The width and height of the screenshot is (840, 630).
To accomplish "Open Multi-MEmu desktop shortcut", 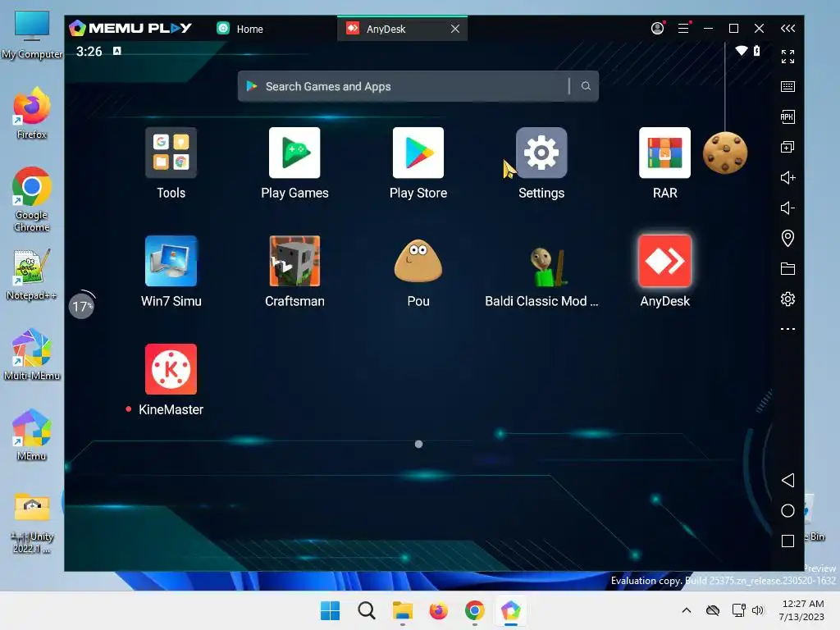I will [32, 354].
